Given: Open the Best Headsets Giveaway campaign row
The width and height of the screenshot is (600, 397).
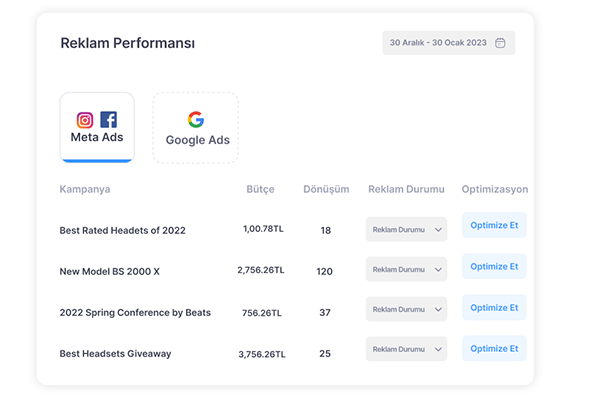Looking at the screenshot, I should click(115, 354).
